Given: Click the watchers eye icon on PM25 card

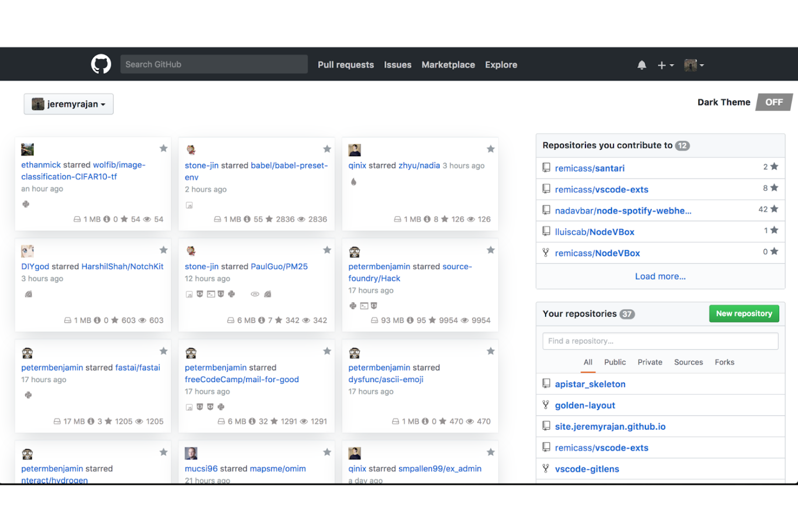Looking at the screenshot, I should pos(306,320).
